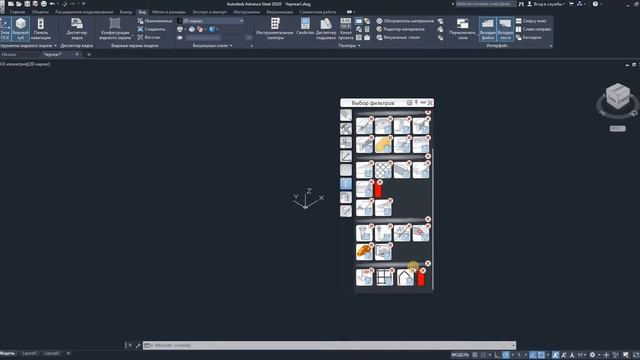640x360 pixels.
Task: Select the highlighted blue category in filter palette
Action: point(346,184)
